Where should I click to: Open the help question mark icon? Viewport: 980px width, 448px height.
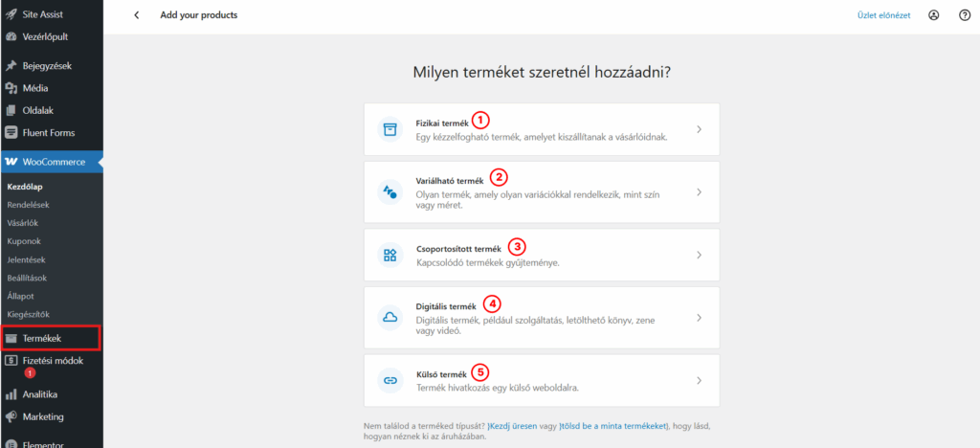coord(964,15)
